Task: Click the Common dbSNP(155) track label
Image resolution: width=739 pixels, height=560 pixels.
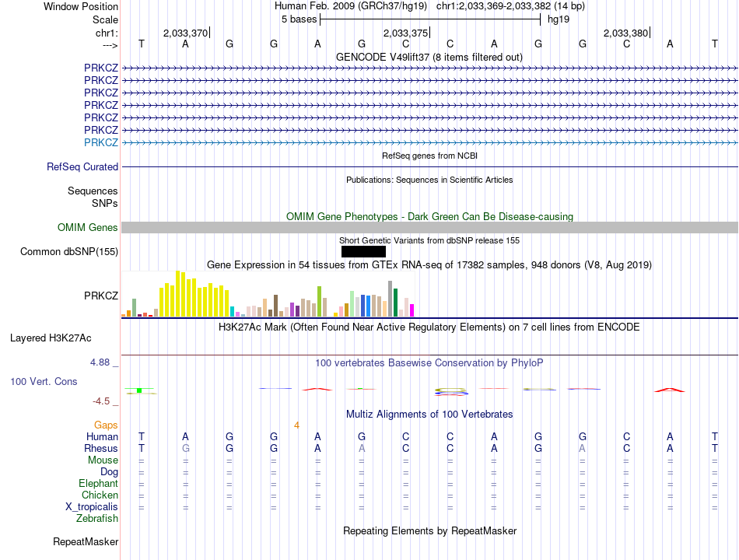Action: coord(69,252)
